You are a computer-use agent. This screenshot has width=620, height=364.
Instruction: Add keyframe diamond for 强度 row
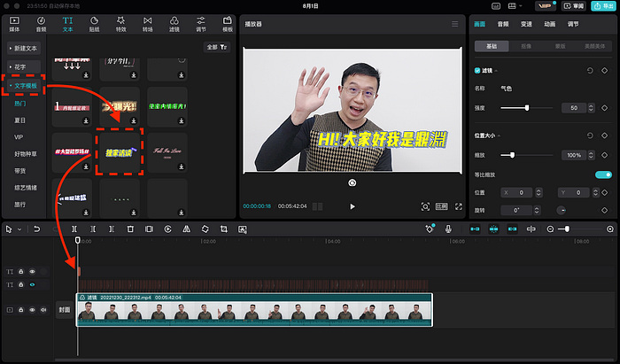click(x=605, y=108)
